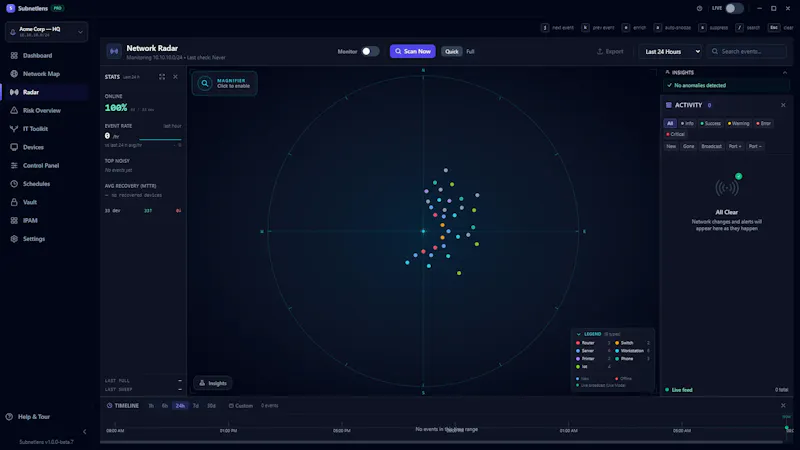The width and height of the screenshot is (800, 450).
Task: Filter activity by New
Action: point(671,146)
